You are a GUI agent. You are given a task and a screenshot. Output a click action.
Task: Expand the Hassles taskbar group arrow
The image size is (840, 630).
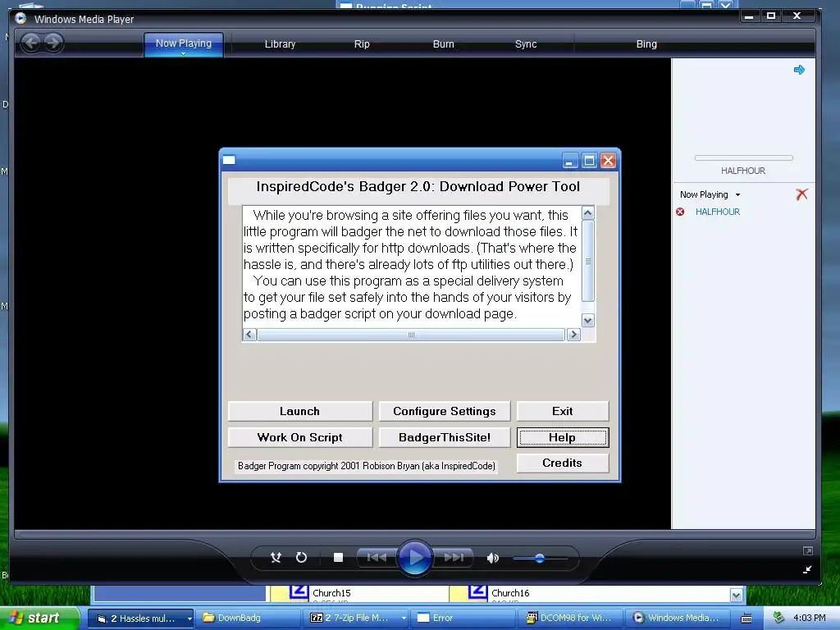[189, 619]
